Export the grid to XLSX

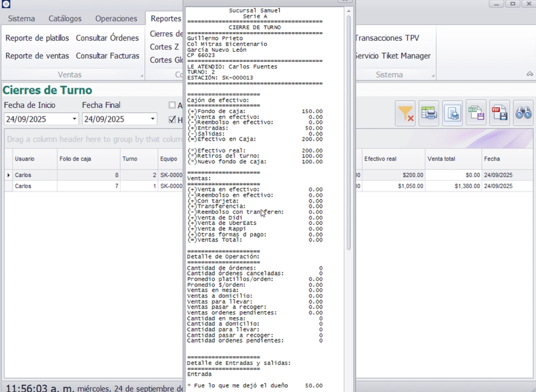pos(476,113)
